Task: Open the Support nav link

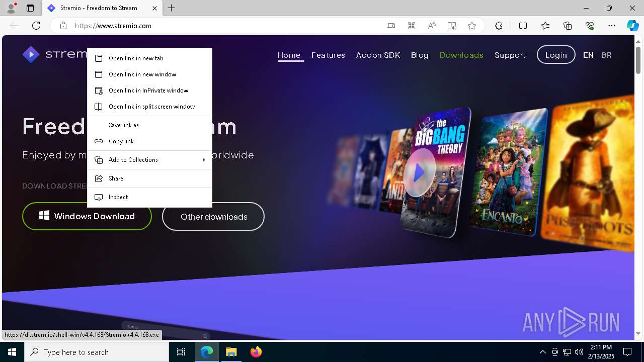Action: (x=510, y=55)
